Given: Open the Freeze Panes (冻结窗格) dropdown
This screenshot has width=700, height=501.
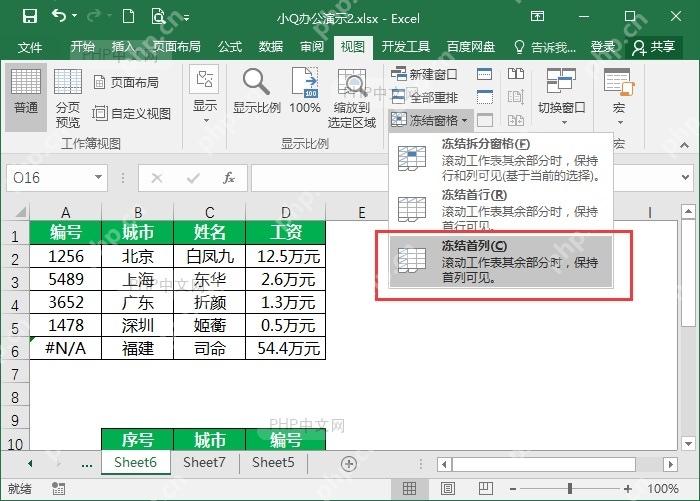Looking at the screenshot, I should coord(429,120).
